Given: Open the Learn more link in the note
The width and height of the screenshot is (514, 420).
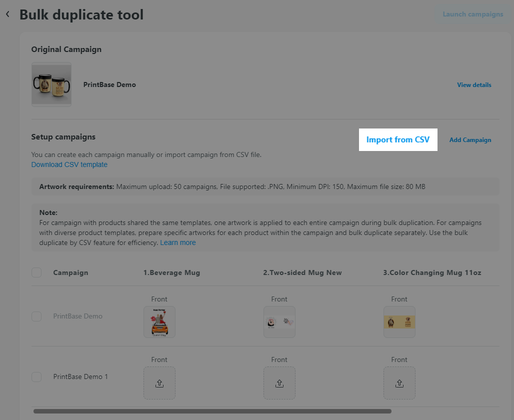Looking at the screenshot, I should (x=177, y=242).
